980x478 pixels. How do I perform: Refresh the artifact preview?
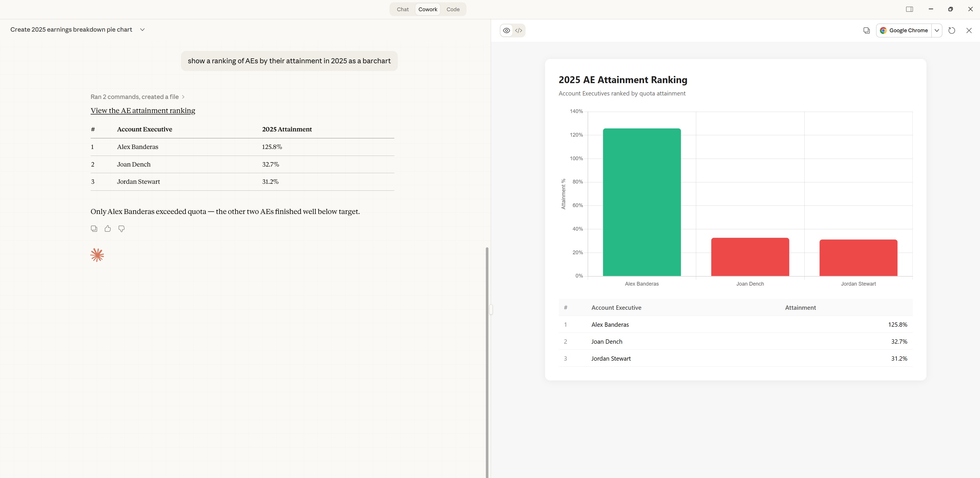pos(952,30)
